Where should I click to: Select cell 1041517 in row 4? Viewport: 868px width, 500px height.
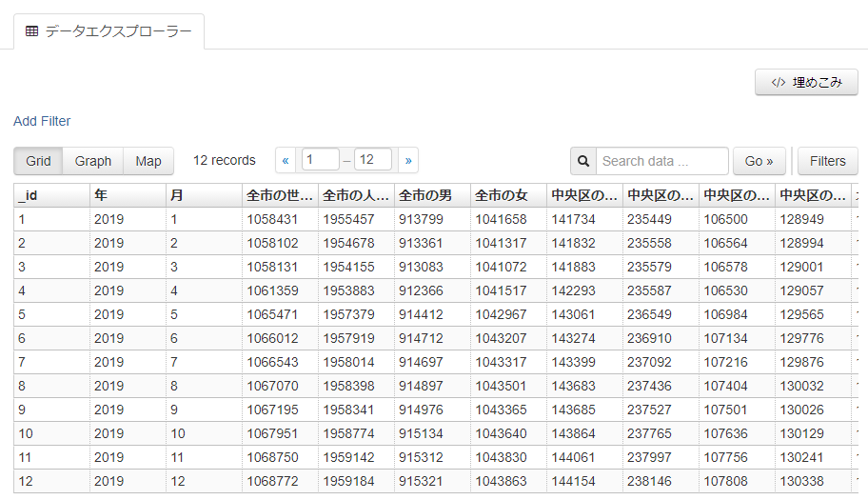click(x=509, y=290)
